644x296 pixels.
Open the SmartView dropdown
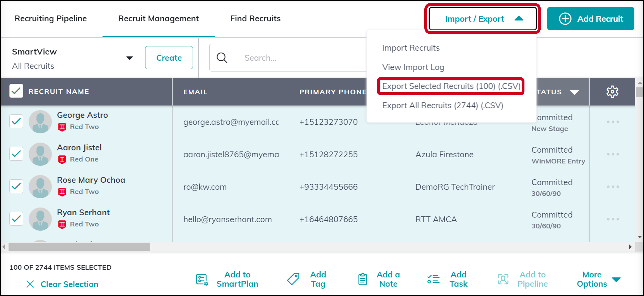click(x=129, y=58)
